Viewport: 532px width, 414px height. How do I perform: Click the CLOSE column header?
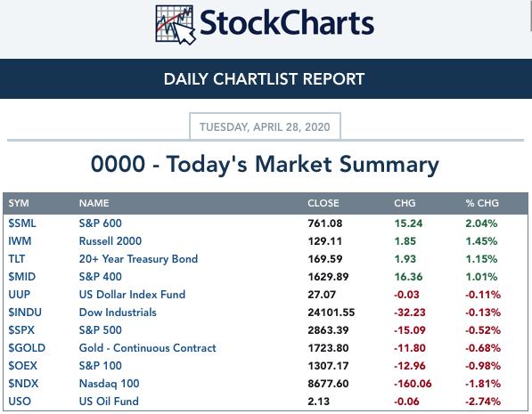pos(323,203)
